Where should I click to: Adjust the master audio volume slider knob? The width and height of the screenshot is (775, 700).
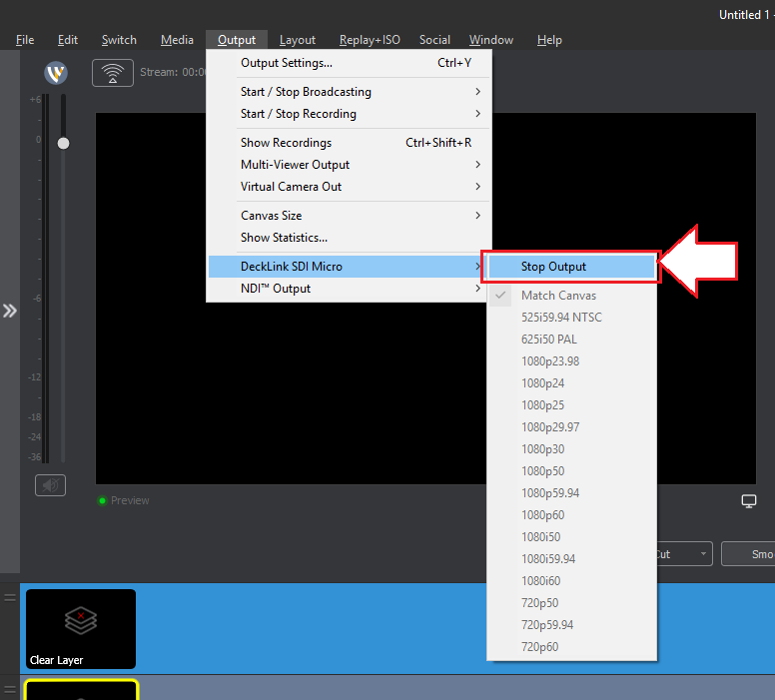[63, 144]
